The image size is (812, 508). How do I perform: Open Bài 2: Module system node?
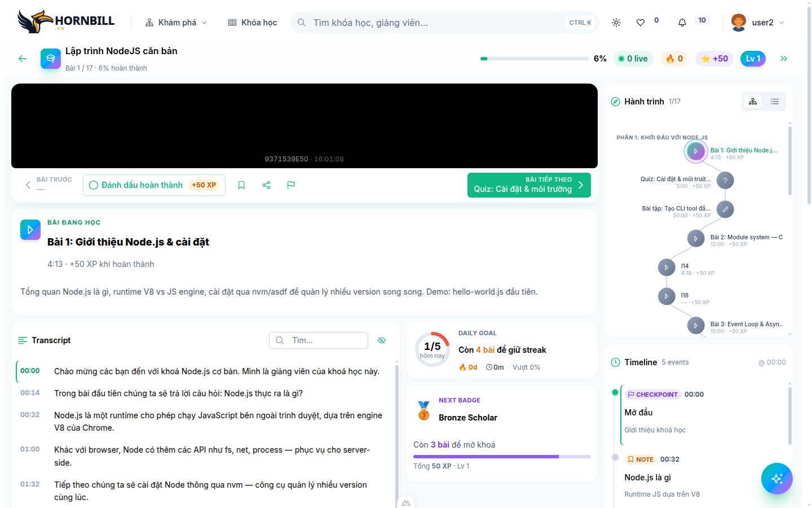click(x=696, y=239)
